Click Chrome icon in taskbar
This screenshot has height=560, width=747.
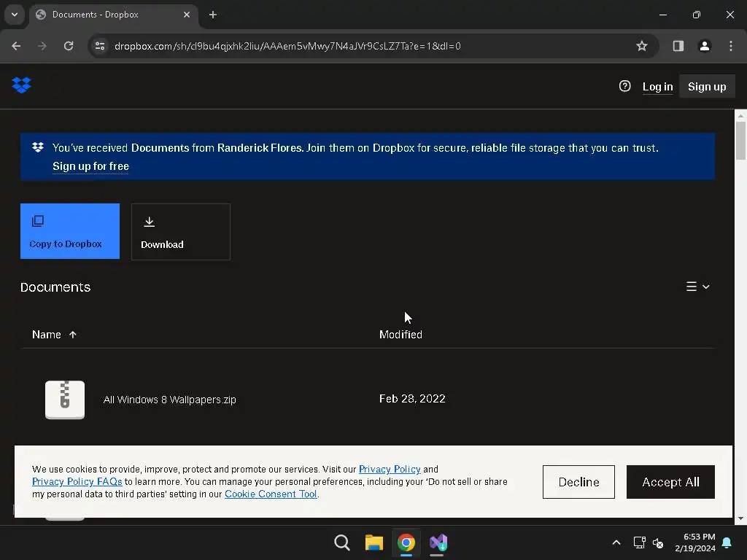406,542
